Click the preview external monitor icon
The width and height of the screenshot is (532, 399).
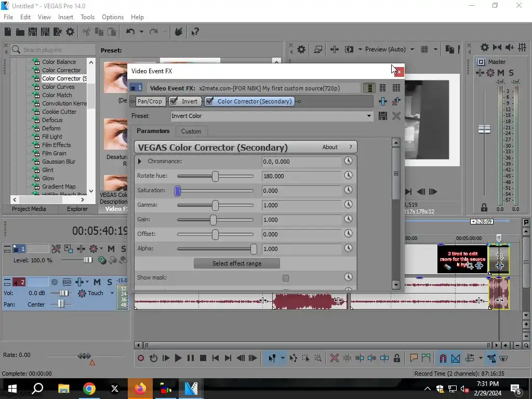[x=318, y=49]
